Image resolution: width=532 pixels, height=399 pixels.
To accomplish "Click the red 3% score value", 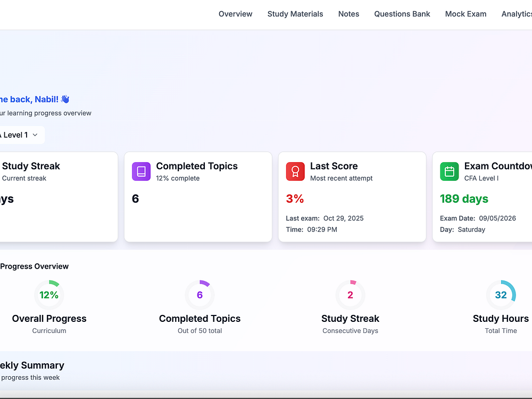I will click(x=295, y=198).
